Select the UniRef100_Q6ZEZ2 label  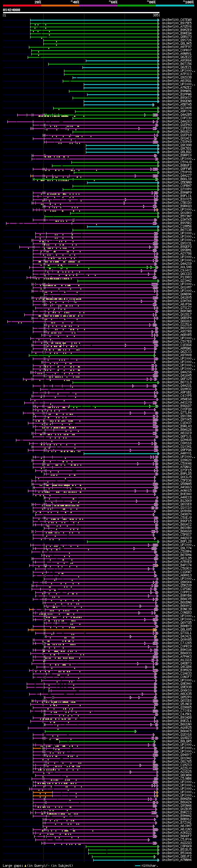(177, 57)
